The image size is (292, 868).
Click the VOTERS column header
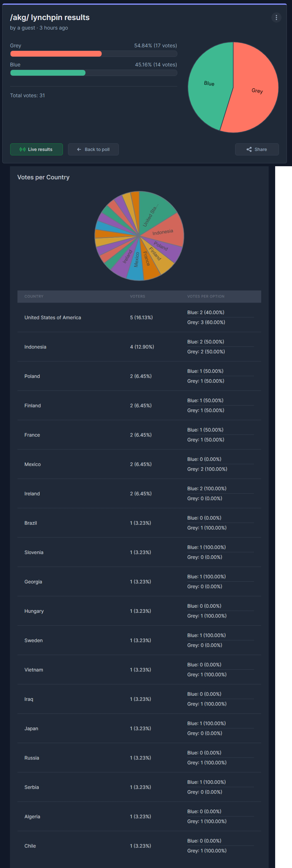pos(137,297)
